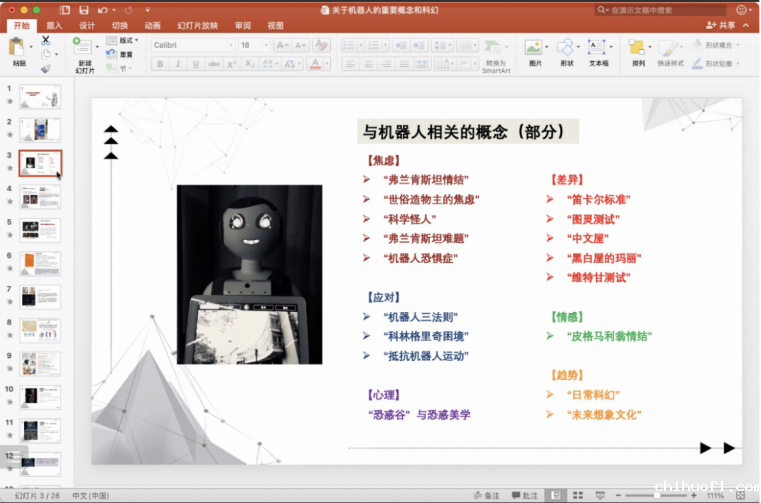Viewport: 761px width, 503px height.
Task: Click 备注 notes button in status bar
Action: [x=486, y=495]
